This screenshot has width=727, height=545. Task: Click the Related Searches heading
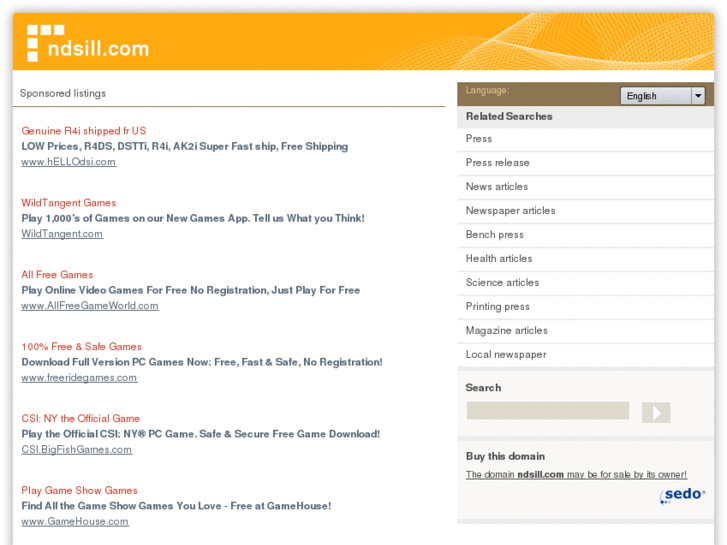509,116
